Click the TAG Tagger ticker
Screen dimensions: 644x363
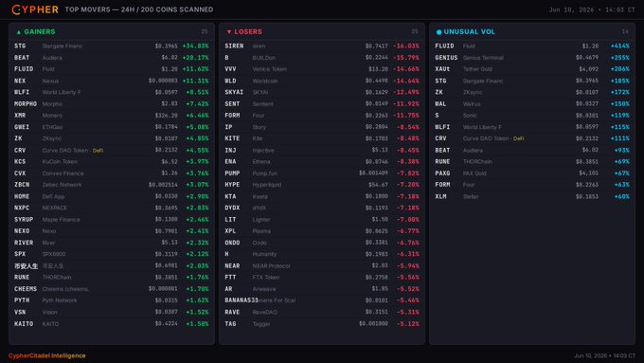[x=230, y=324]
